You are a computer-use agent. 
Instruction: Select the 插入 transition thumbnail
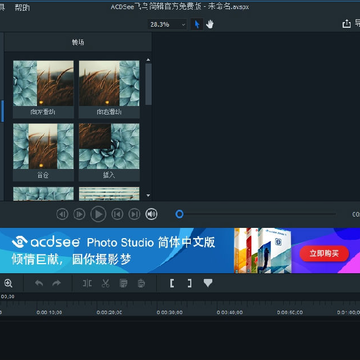(x=109, y=152)
